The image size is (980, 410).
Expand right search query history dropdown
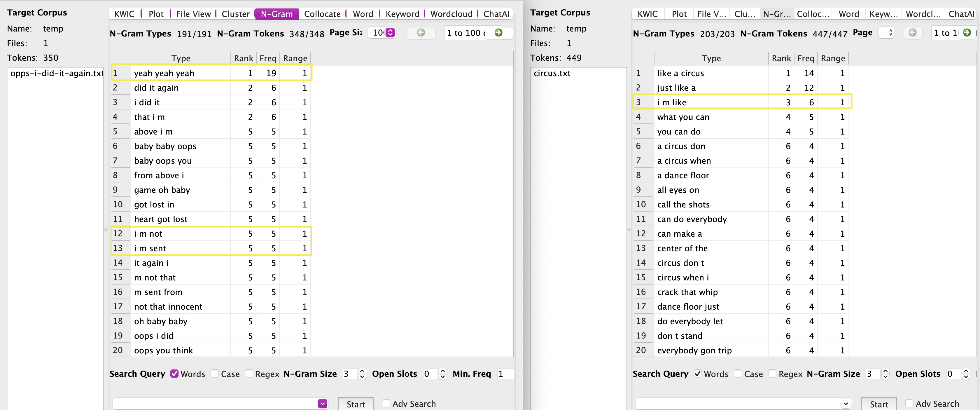(x=845, y=404)
